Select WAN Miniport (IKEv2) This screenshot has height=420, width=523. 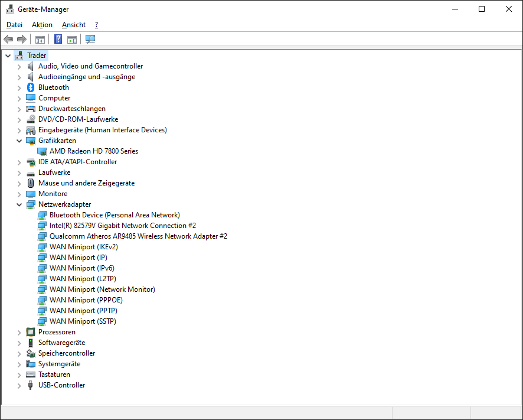pos(84,247)
